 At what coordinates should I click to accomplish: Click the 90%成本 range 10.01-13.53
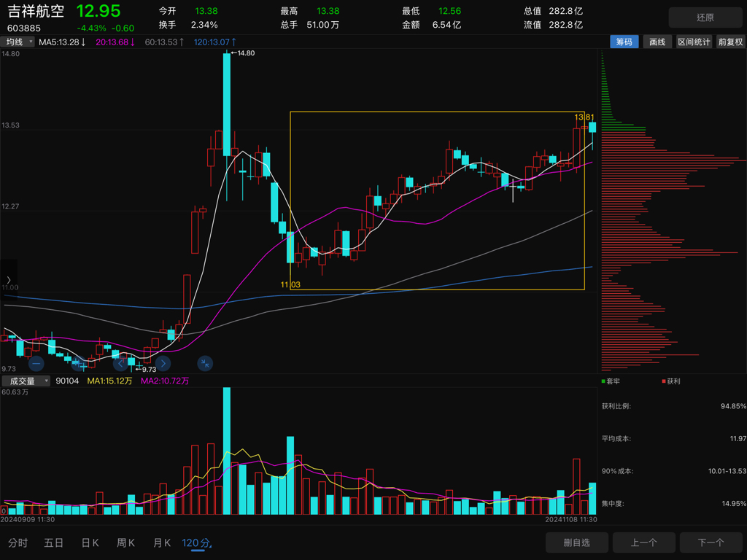click(x=727, y=471)
